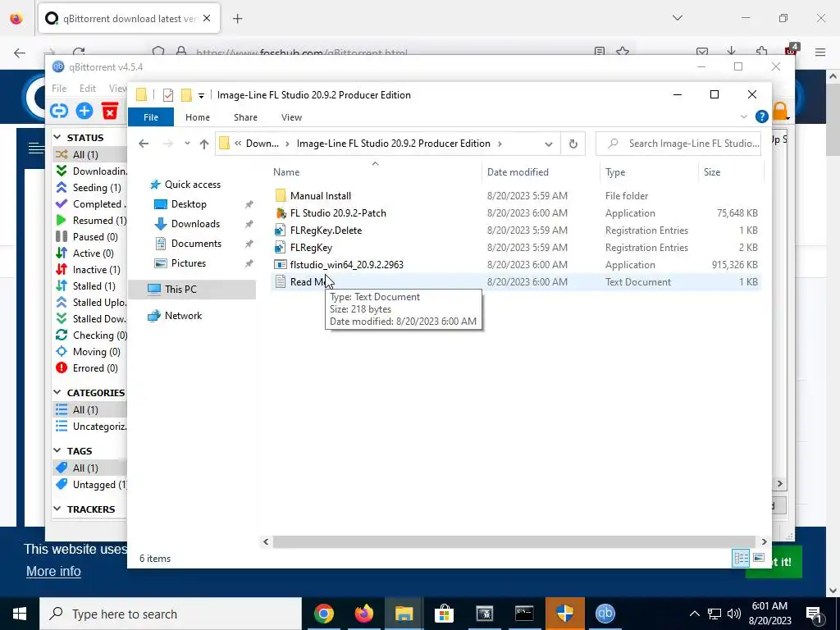The height and width of the screenshot is (630, 840).
Task: Open Firefox from the taskbar
Action: [x=363, y=614]
